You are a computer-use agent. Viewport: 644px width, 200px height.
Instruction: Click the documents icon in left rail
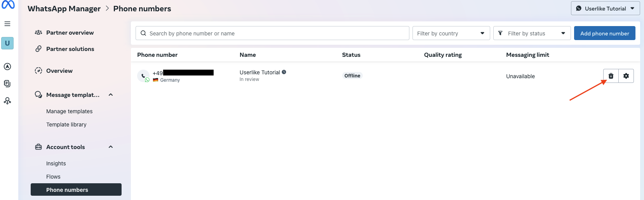(7, 84)
